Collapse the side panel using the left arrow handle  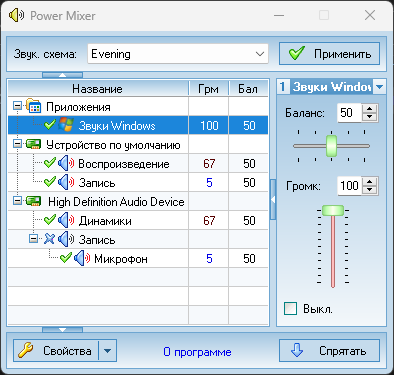click(x=273, y=200)
